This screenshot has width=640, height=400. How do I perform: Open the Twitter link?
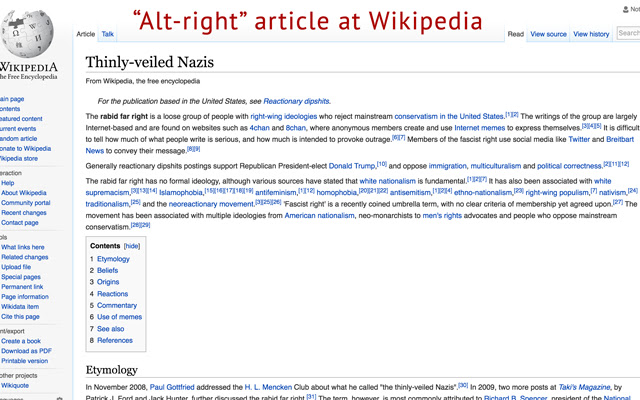(x=579, y=139)
